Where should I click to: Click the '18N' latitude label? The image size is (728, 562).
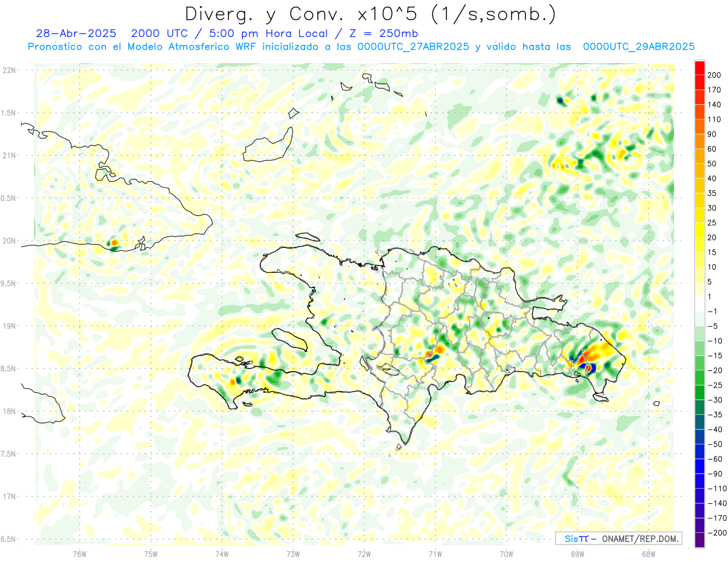[9, 412]
